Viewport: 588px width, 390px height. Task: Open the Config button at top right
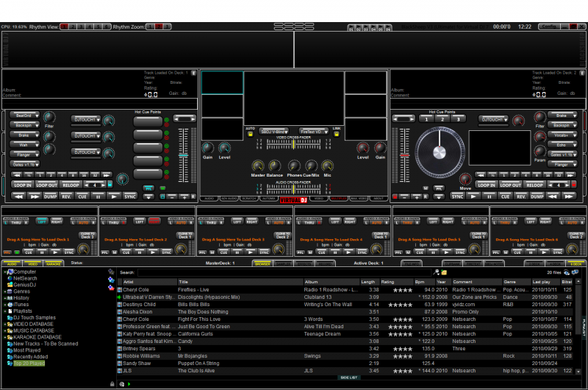549,26
